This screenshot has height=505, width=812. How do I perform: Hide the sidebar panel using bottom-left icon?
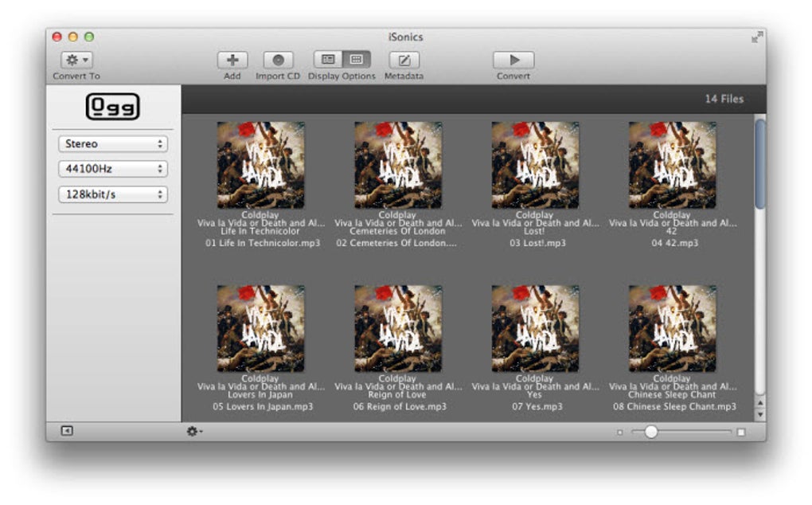click(67, 431)
